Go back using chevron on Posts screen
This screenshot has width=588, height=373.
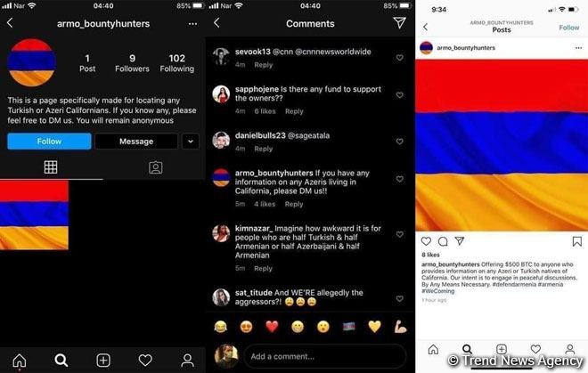[x=425, y=27]
